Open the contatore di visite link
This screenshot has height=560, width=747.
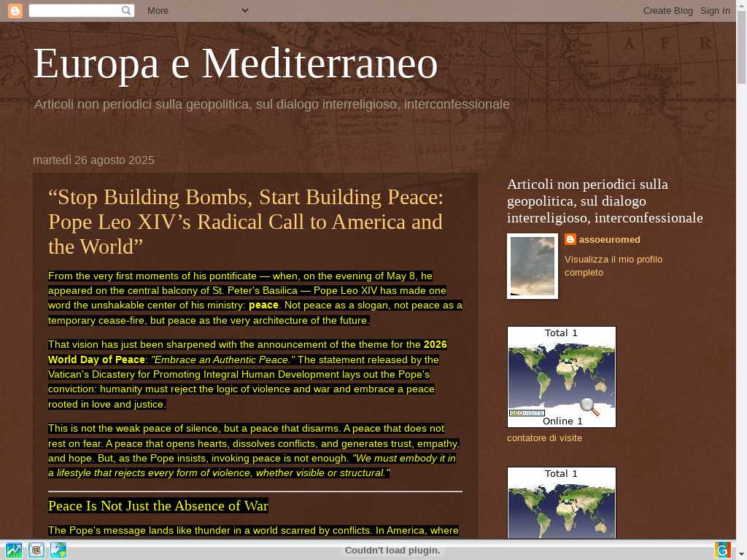[544, 438]
